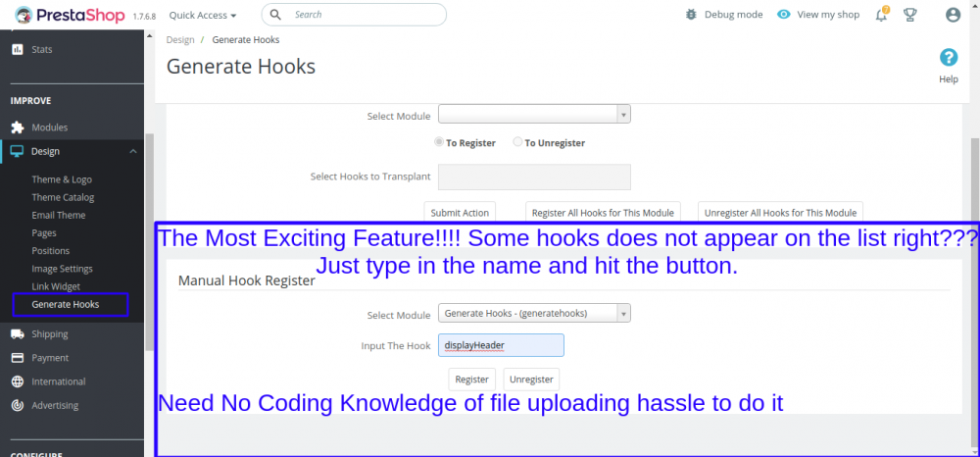980x457 pixels.
Task: Click the eye icon beside View my shop
Action: pyautogui.click(x=784, y=15)
